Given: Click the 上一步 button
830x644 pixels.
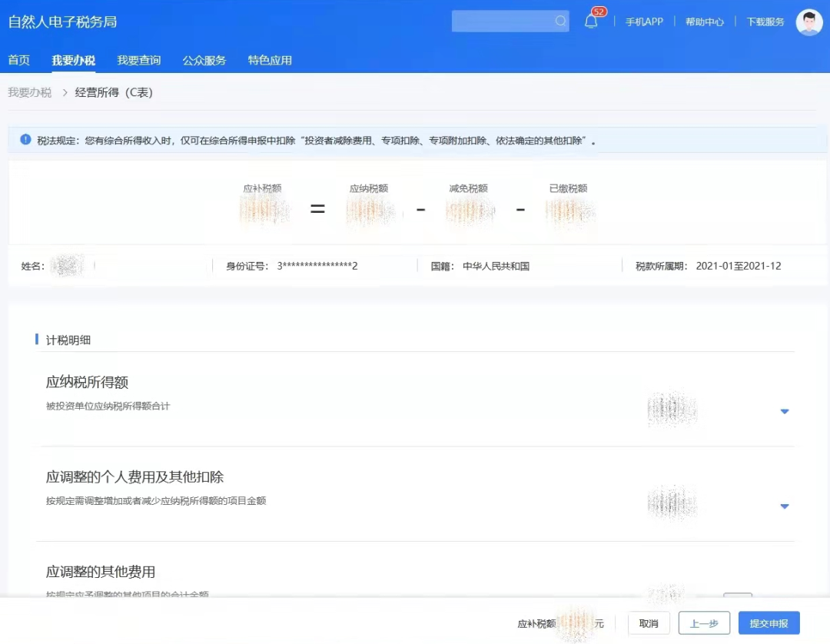Looking at the screenshot, I should click(703, 622).
